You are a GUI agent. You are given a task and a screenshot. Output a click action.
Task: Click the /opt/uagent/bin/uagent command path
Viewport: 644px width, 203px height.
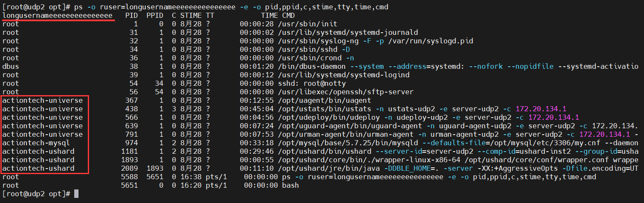[325, 101]
